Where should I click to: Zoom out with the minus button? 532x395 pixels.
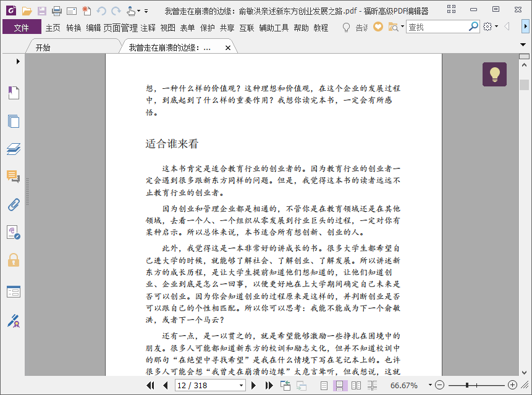coord(440,385)
